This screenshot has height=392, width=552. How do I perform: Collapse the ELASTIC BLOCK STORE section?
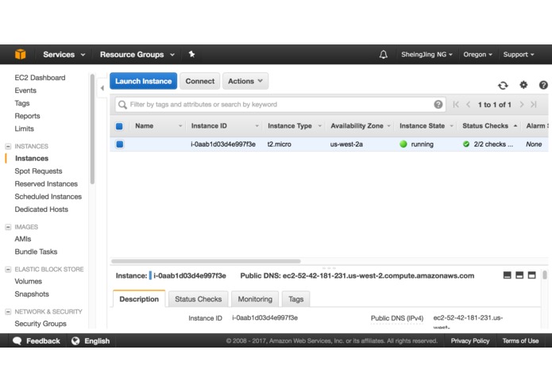(8, 269)
